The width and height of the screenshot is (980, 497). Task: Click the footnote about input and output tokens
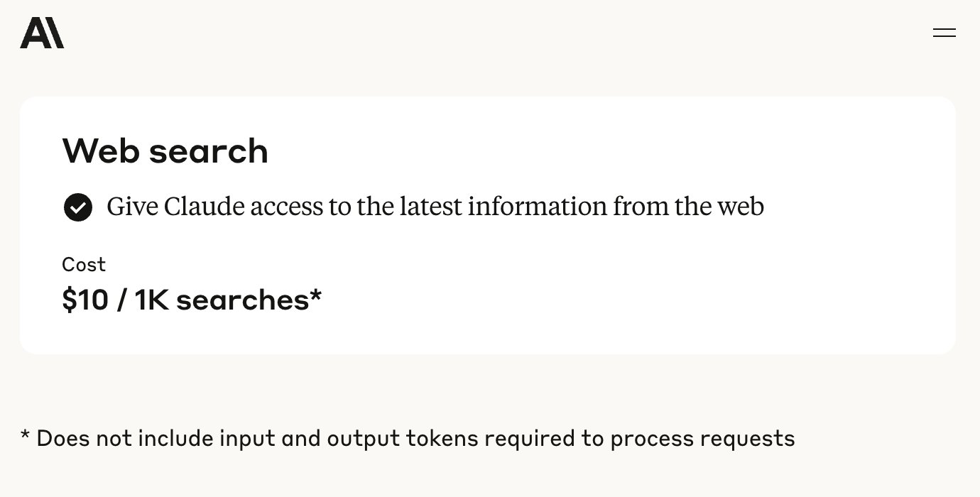(x=408, y=438)
